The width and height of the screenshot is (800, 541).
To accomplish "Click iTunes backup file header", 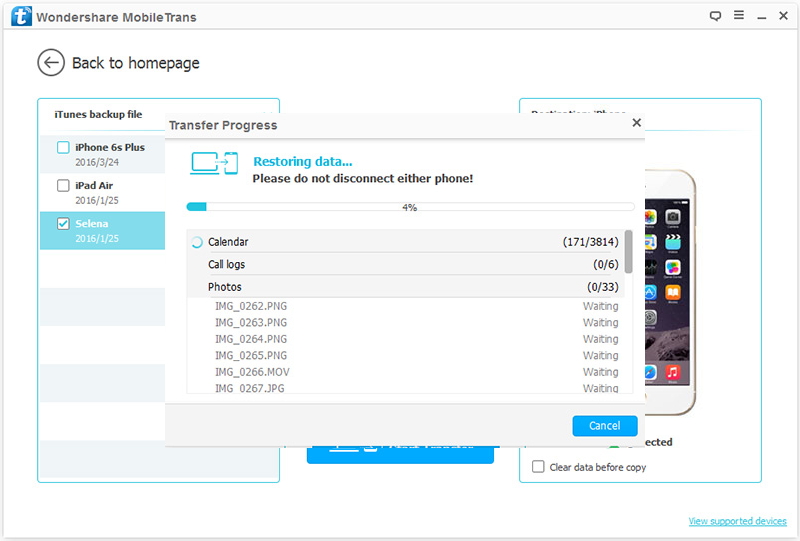I will click(98, 114).
